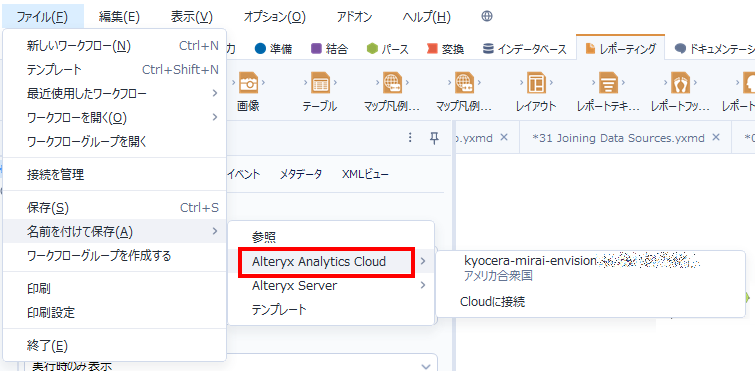Close the tab ending in .yxmd at left
The height and width of the screenshot is (371, 755).
pyautogui.click(x=504, y=138)
